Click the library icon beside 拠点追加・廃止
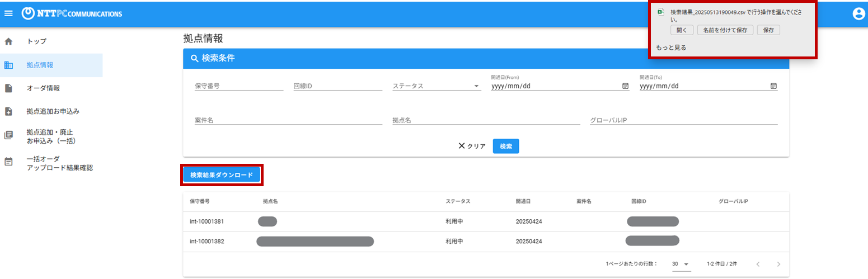 coord(8,135)
